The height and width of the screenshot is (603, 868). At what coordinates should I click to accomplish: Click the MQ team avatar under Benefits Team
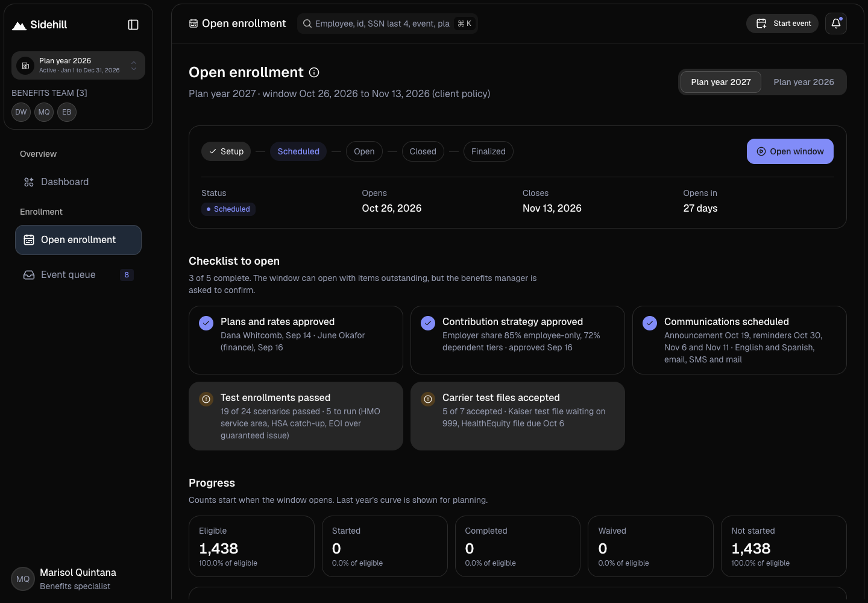[x=44, y=112]
